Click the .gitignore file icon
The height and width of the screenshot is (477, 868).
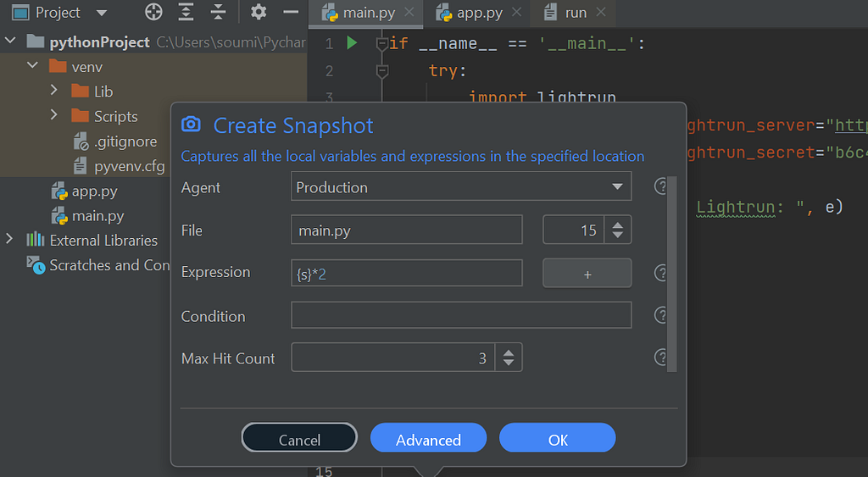point(81,141)
